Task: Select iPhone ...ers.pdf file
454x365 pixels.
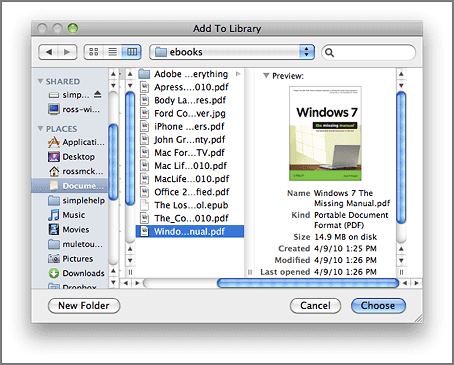Action: point(190,127)
